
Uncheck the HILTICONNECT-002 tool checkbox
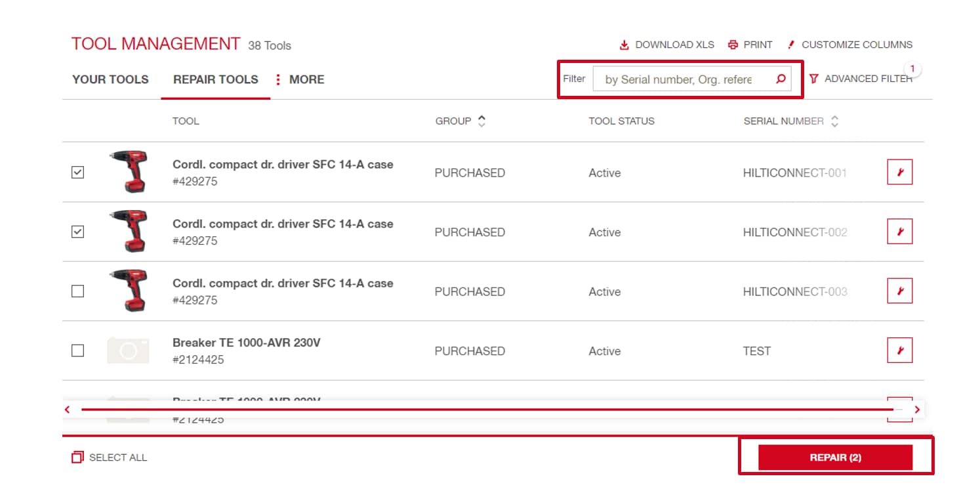coord(77,232)
